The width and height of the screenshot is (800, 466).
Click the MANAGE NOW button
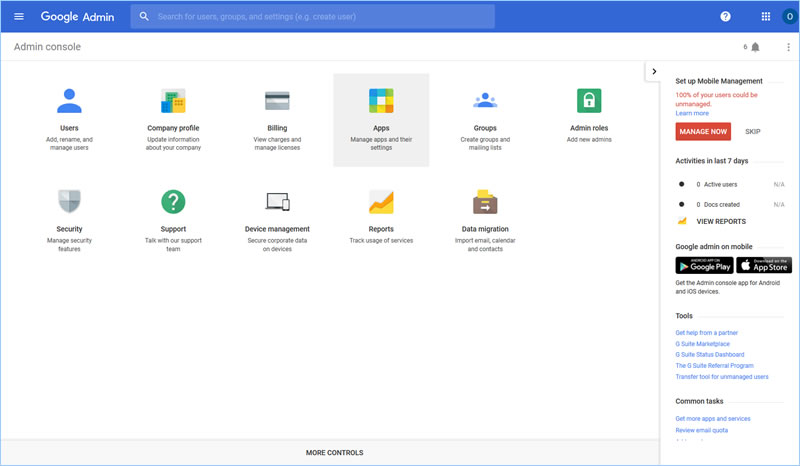(703, 132)
